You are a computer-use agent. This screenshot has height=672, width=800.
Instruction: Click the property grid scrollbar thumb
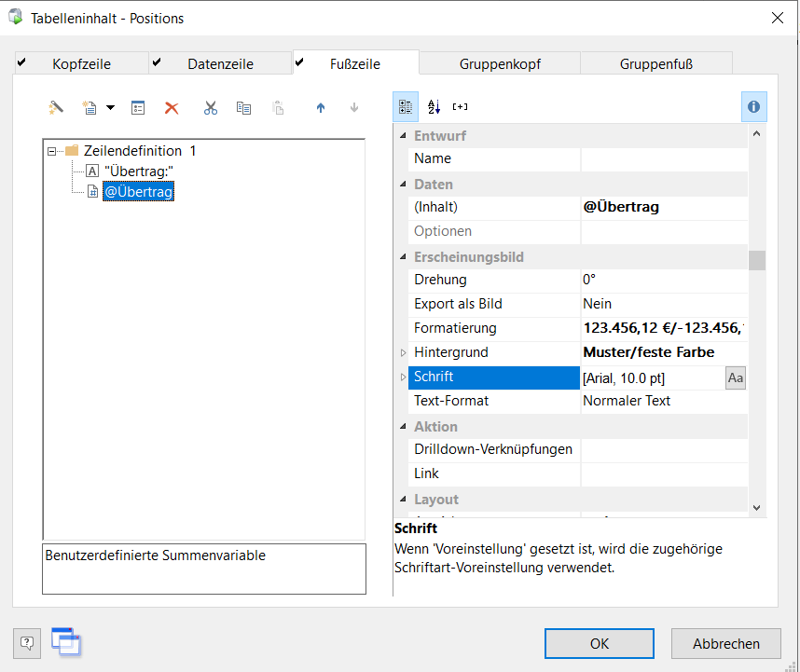point(756,261)
